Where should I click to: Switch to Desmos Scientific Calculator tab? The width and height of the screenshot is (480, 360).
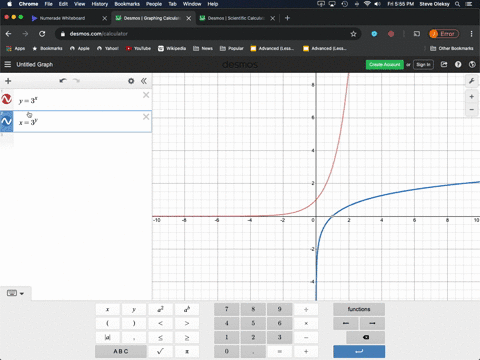click(x=236, y=18)
